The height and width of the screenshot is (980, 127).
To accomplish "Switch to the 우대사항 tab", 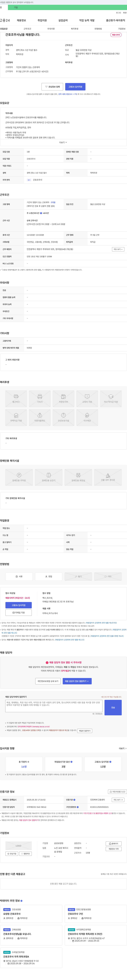I will (51, 29).
